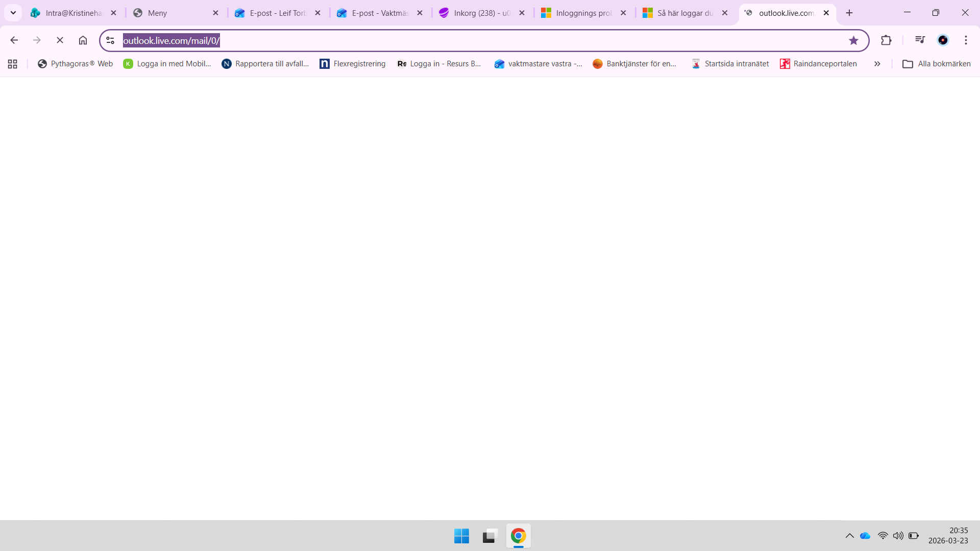The image size is (980, 551).
Task: Open Chrome's three-dot menu
Action: [x=966, y=40]
